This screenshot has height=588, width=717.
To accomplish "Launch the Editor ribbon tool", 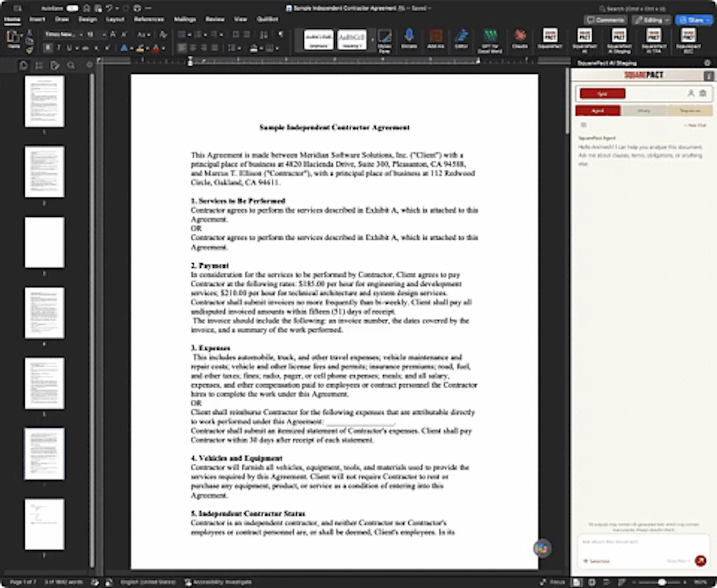I will (x=461, y=39).
